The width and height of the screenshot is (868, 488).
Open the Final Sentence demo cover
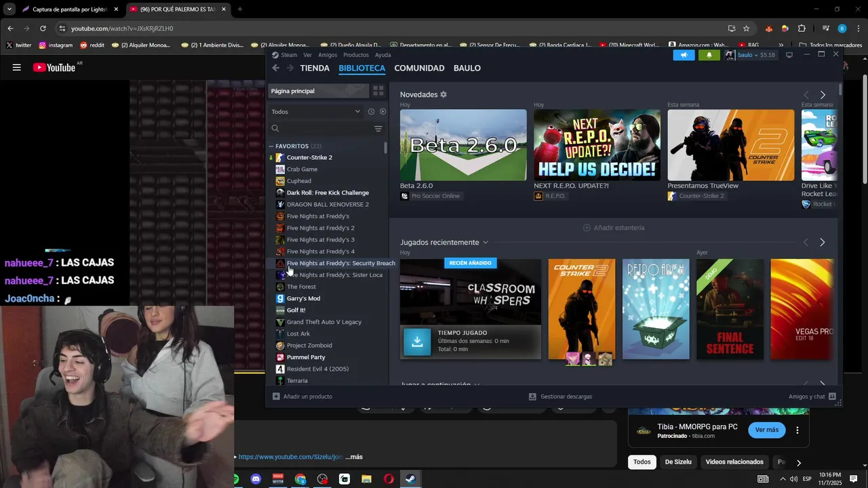(x=730, y=309)
